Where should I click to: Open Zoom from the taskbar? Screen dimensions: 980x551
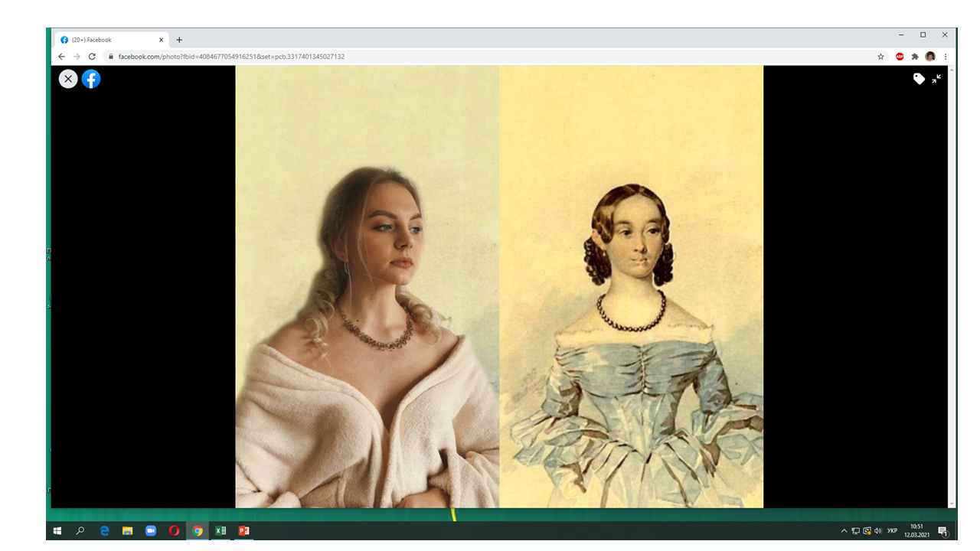point(151,530)
